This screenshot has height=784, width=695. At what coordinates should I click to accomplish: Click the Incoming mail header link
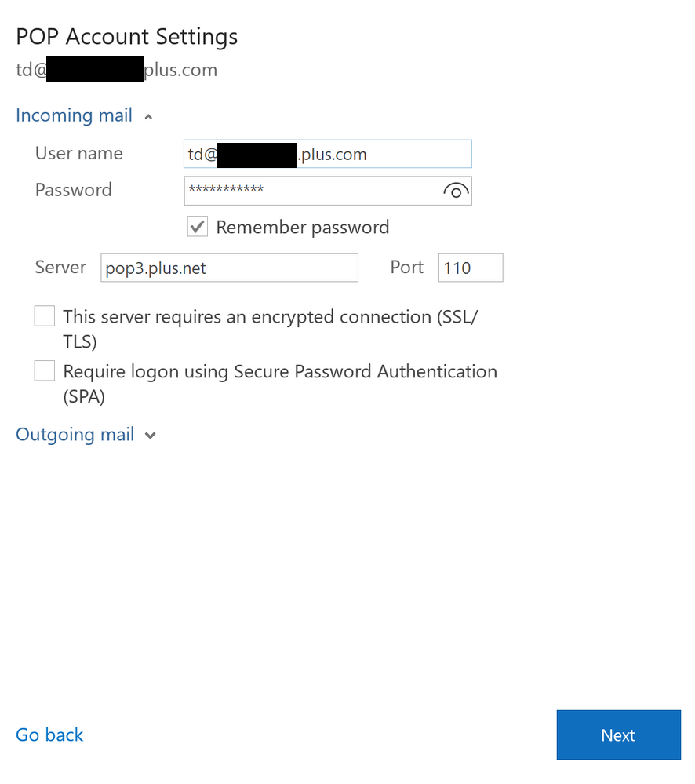coord(74,115)
